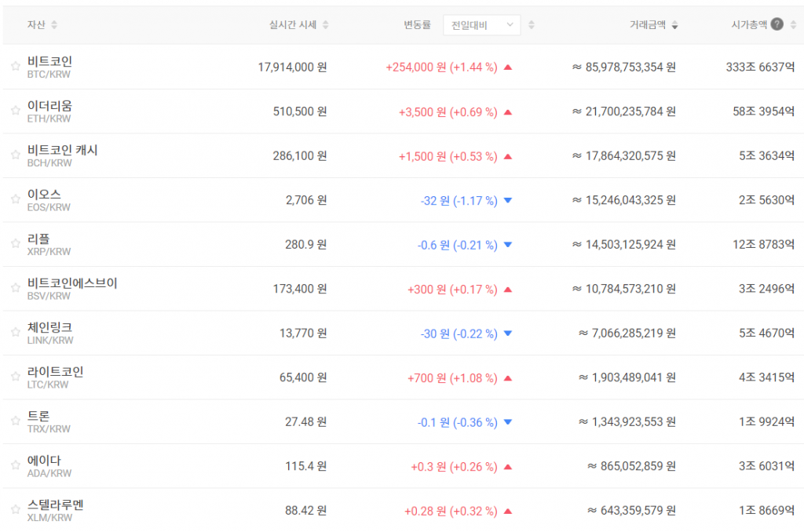This screenshot has height=532, width=804.
Task: Star the 리플 row
Action: [16, 243]
